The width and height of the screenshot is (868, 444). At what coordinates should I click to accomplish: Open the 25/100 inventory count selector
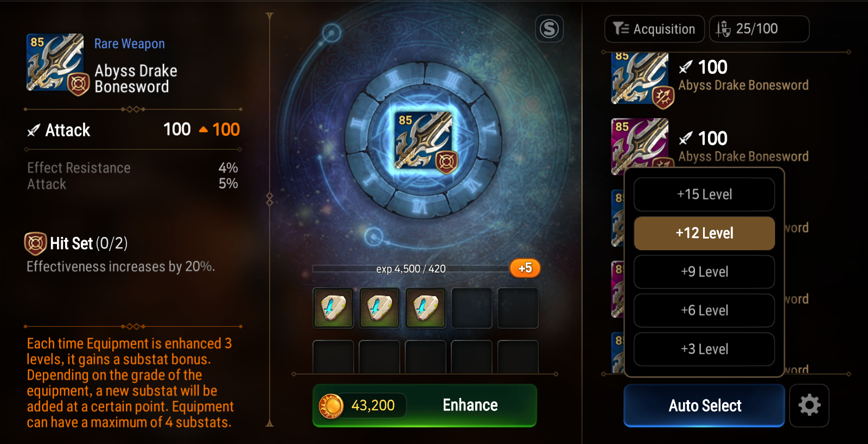pos(759,29)
